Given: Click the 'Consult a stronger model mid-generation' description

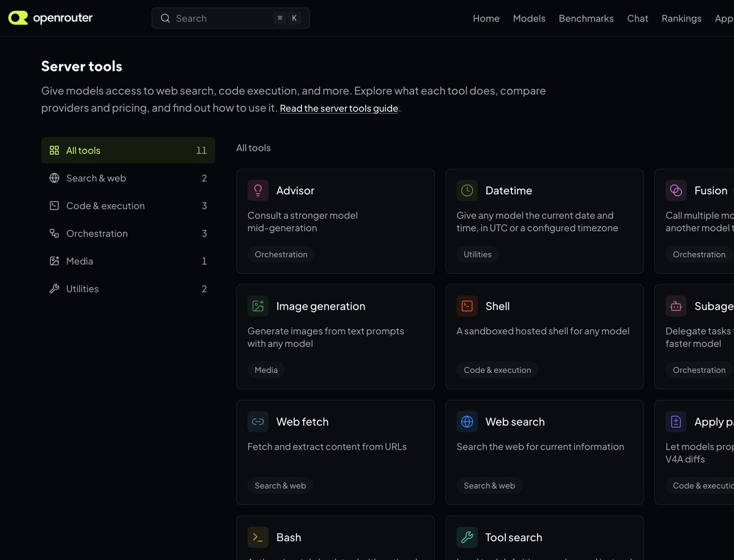Looking at the screenshot, I should [x=303, y=221].
